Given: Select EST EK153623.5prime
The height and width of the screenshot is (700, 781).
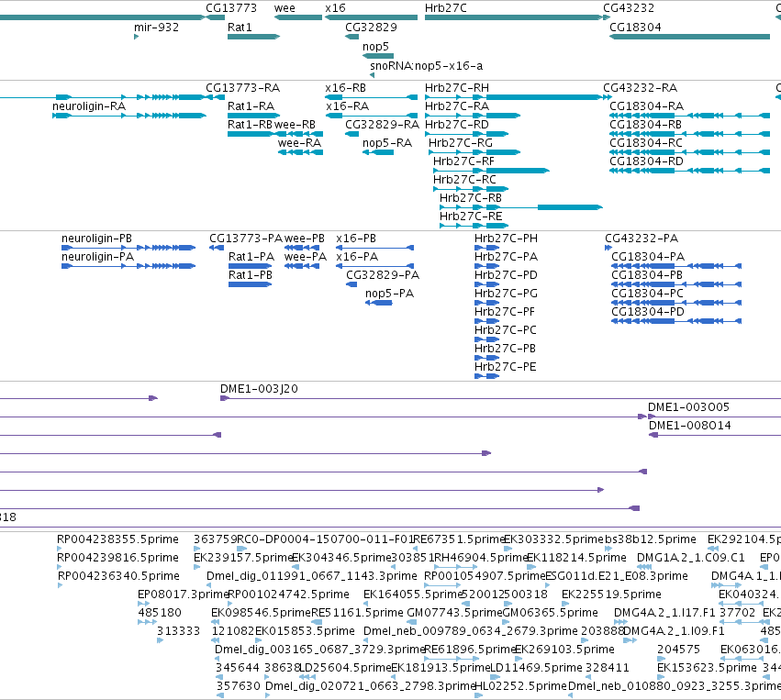Looking at the screenshot, I should pyautogui.click(x=708, y=668).
